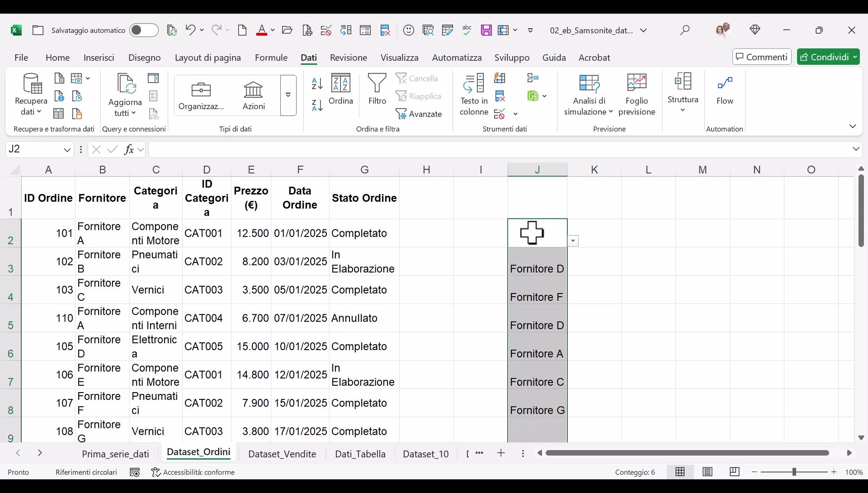868x493 pixels.
Task: Click the Redo arrow icon
Action: tap(217, 30)
